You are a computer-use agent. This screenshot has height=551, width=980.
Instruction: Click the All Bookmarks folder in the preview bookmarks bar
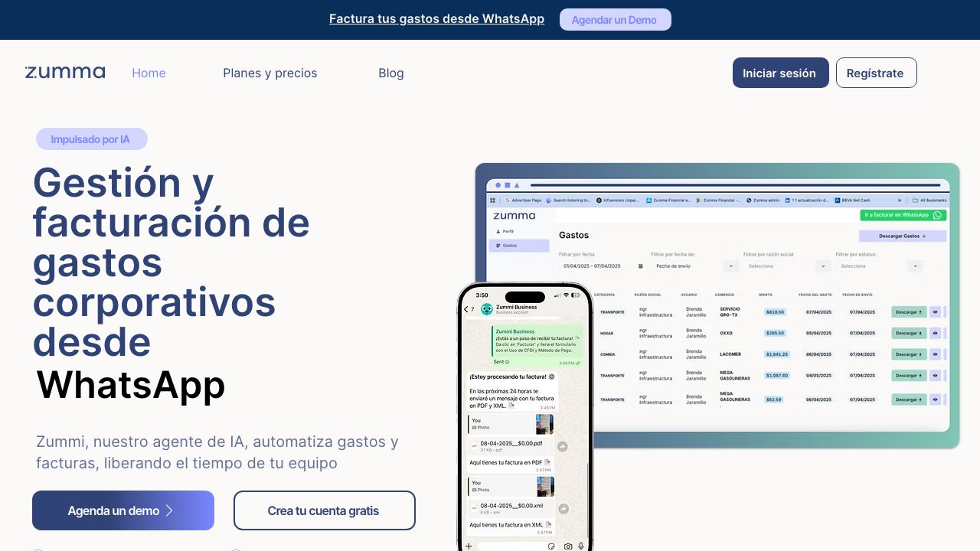point(930,201)
